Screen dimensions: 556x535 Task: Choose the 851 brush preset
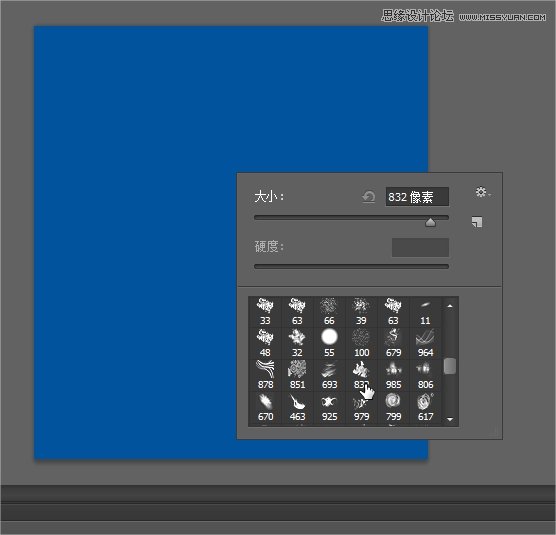click(297, 375)
